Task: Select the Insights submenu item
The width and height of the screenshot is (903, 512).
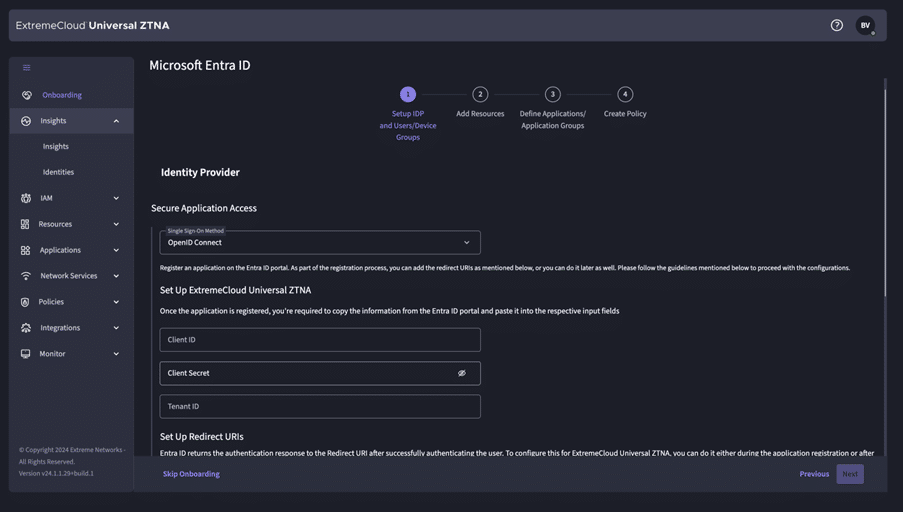Action: coord(56,146)
